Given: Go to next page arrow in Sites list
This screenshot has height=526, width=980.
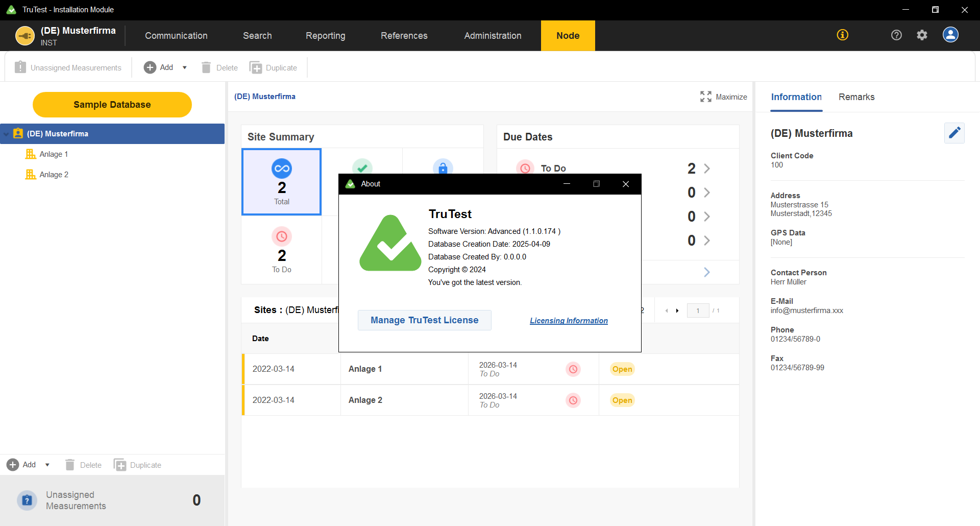Looking at the screenshot, I should pyautogui.click(x=677, y=310).
